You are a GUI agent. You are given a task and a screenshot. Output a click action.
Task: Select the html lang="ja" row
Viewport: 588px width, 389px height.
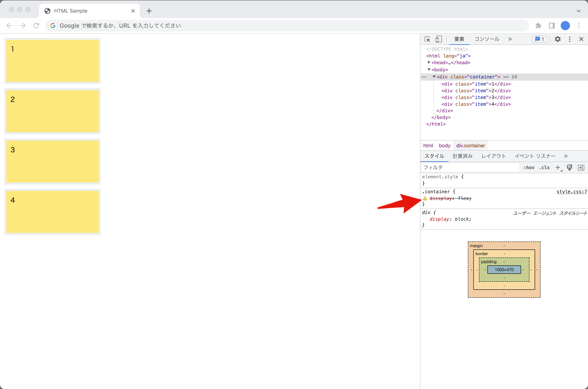[448, 56]
